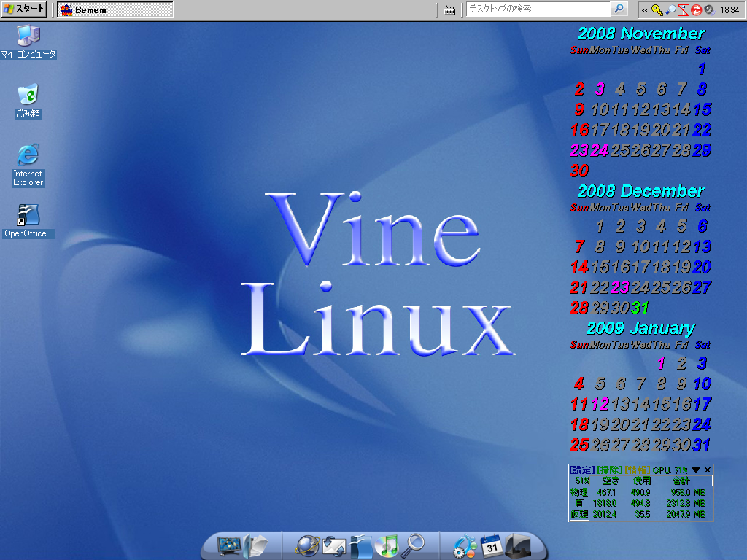The height and width of the screenshot is (560, 747).
Task: Click the red crossed-out tray icon
Action: tap(683, 10)
